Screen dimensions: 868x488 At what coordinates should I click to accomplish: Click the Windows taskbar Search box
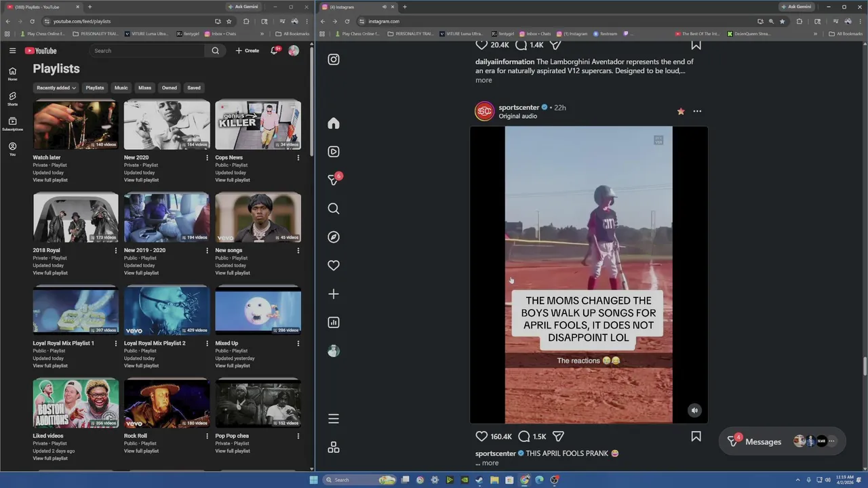pyautogui.click(x=359, y=480)
